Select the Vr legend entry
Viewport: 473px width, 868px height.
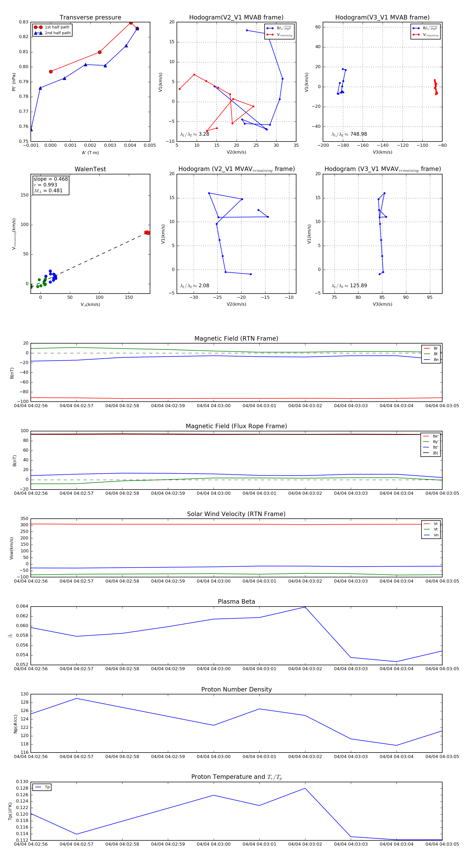point(431,524)
